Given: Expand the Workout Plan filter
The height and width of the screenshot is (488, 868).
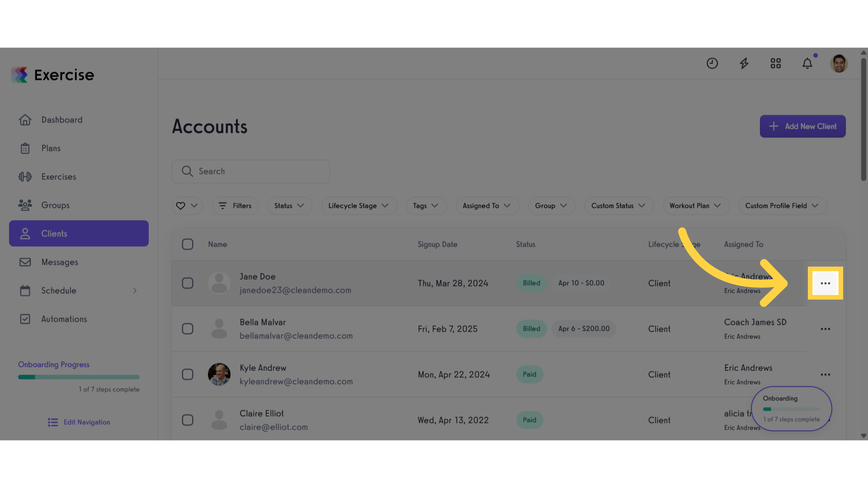Looking at the screenshot, I should 696,206.
